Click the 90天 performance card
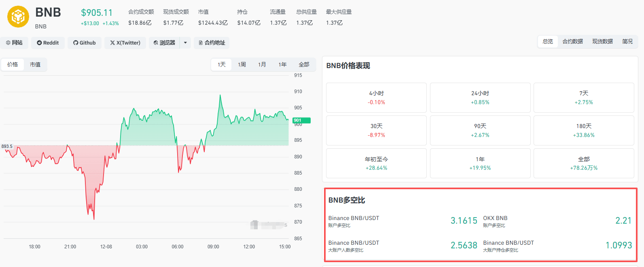Viewport: 644px width, 267px height. (x=480, y=130)
